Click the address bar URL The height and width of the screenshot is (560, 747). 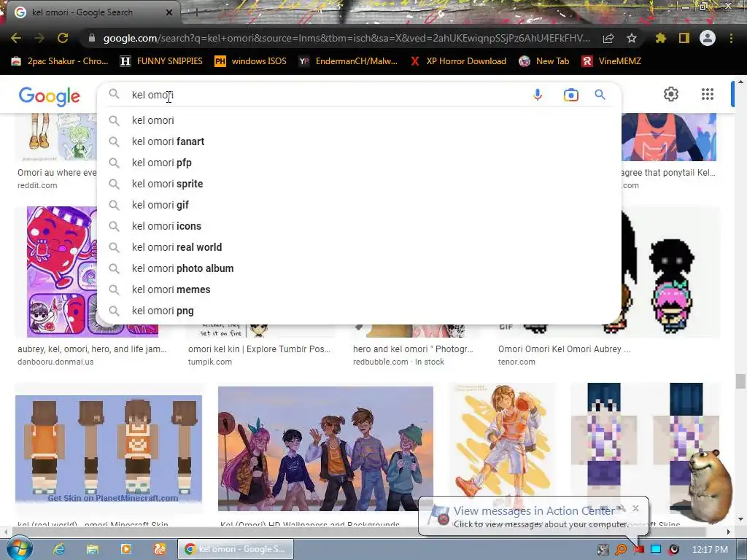pos(347,38)
